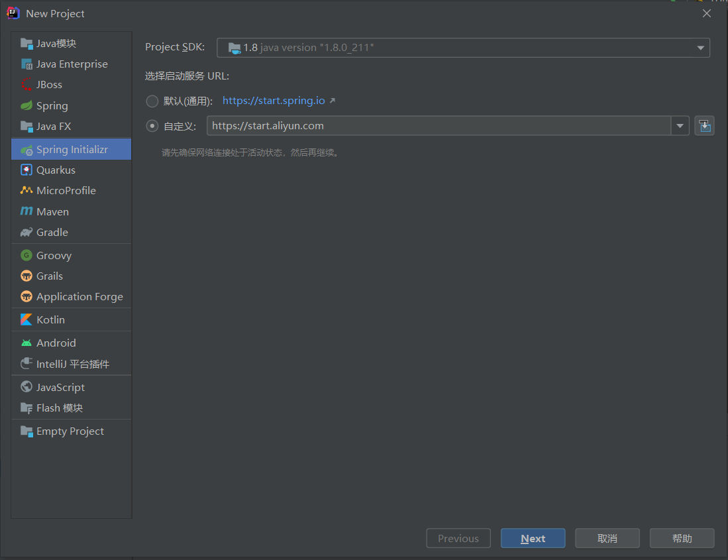Click the Gradle elephant icon

pyautogui.click(x=26, y=232)
